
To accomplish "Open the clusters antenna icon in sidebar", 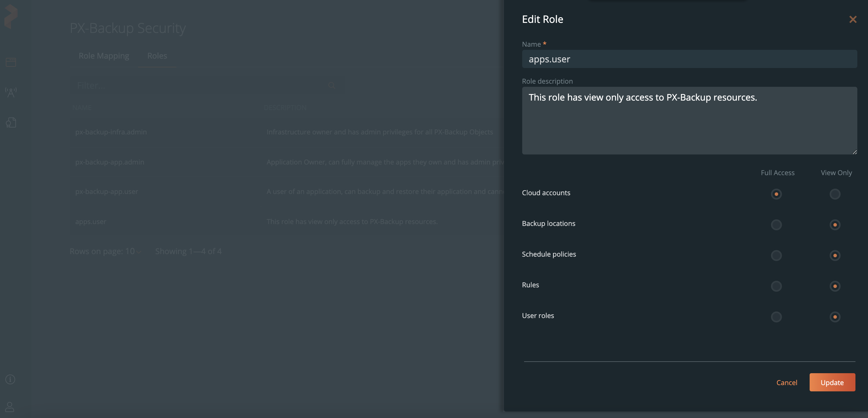I will click(x=11, y=92).
